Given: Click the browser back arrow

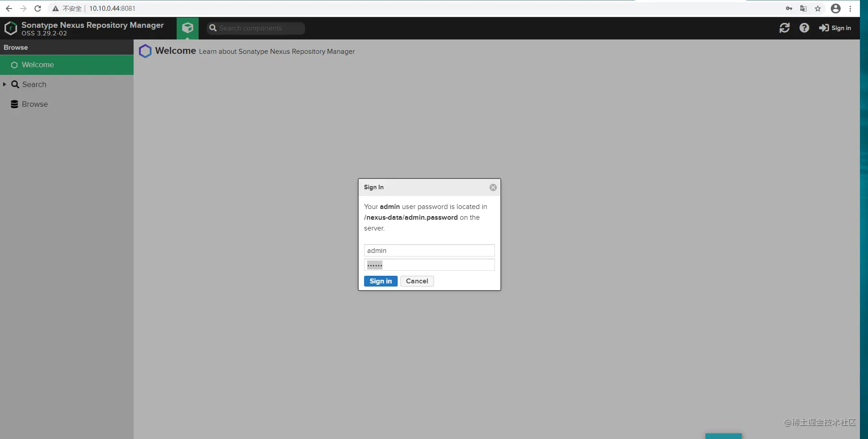Looking at the screenshot, I should click(9, 9).
